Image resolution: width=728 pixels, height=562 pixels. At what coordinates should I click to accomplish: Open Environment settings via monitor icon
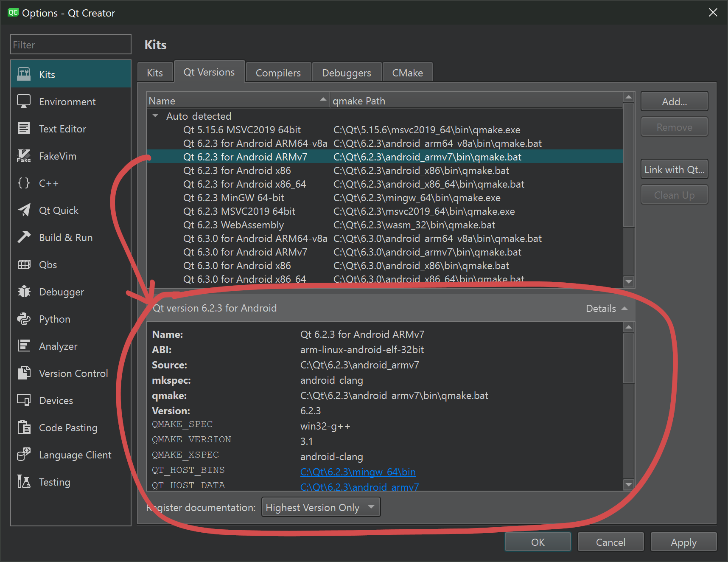24,101
